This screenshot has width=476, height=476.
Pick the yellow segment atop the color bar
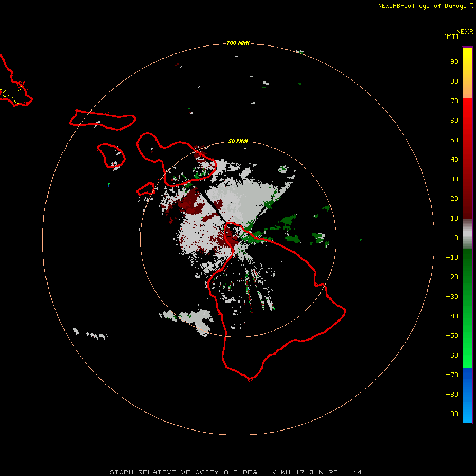point(467,73)
